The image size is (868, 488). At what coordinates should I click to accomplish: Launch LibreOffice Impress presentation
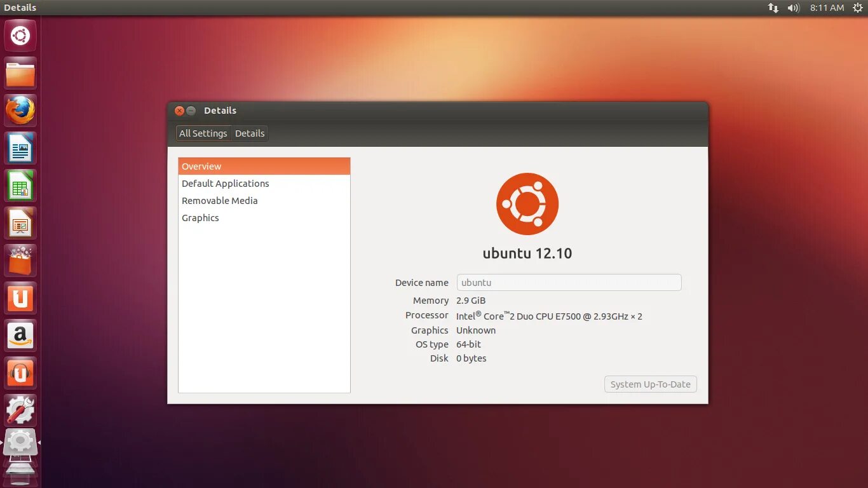point(20,223)
